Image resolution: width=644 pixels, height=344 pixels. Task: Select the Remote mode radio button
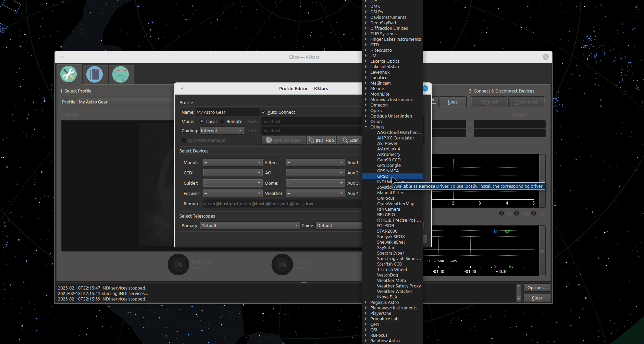tap(222, 121)
